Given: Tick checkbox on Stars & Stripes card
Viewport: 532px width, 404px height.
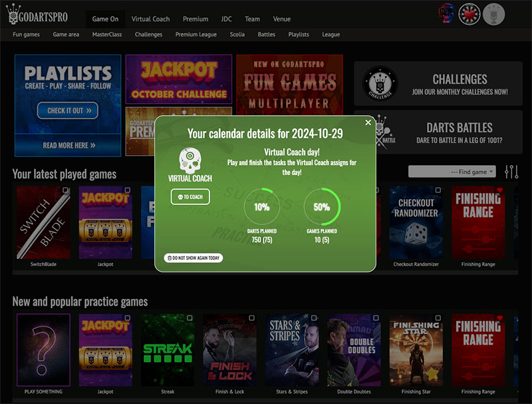Looking at the screenshot, I should pyautogui.click(x=314, y=318).
